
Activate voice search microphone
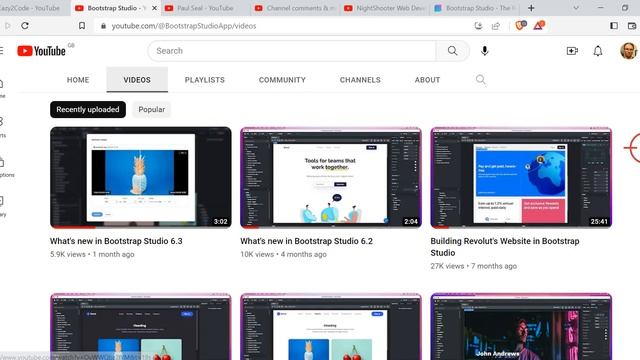[484, 51]
